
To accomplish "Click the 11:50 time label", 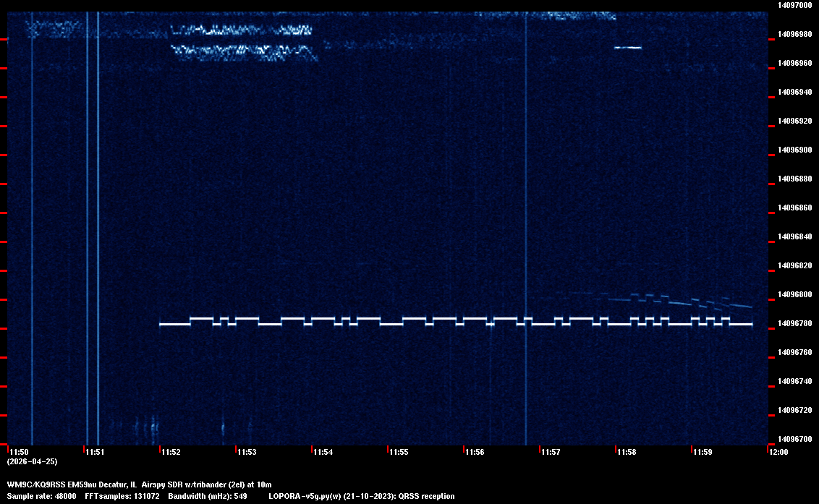I will [18, 452].
